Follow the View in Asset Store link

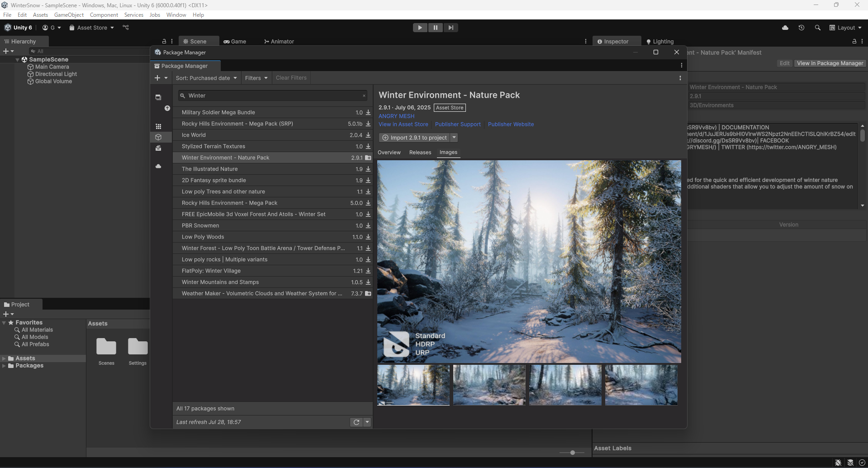click(x=403, y=124)
